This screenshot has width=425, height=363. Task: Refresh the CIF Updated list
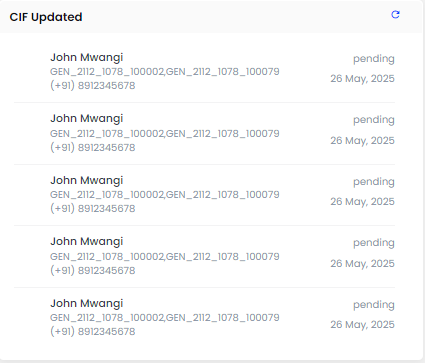tap(395, 15)
